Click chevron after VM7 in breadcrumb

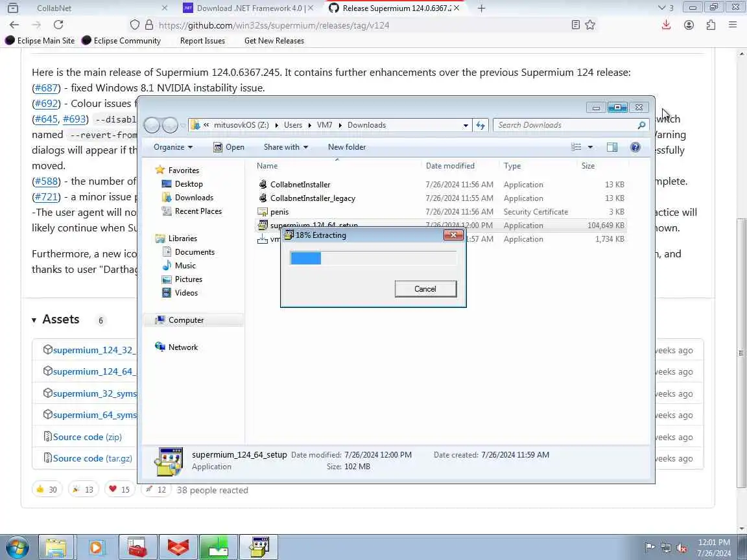click(x=340, y=125)
